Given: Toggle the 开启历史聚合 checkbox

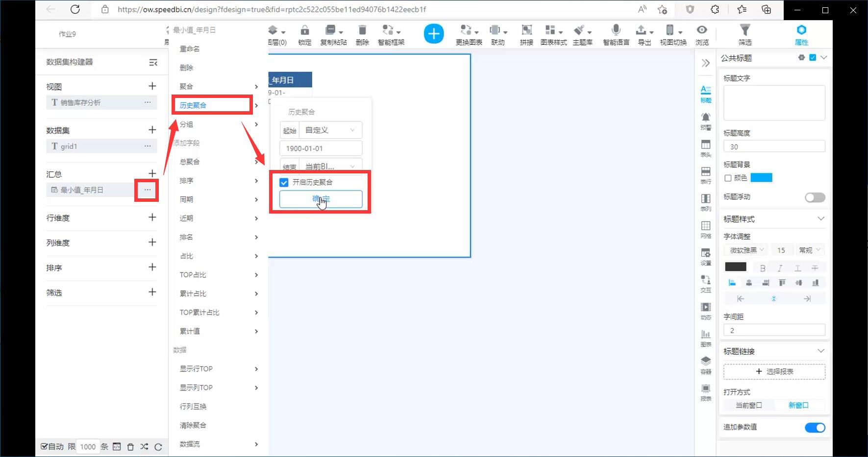Looking at the screenshot, I should 284,182.
